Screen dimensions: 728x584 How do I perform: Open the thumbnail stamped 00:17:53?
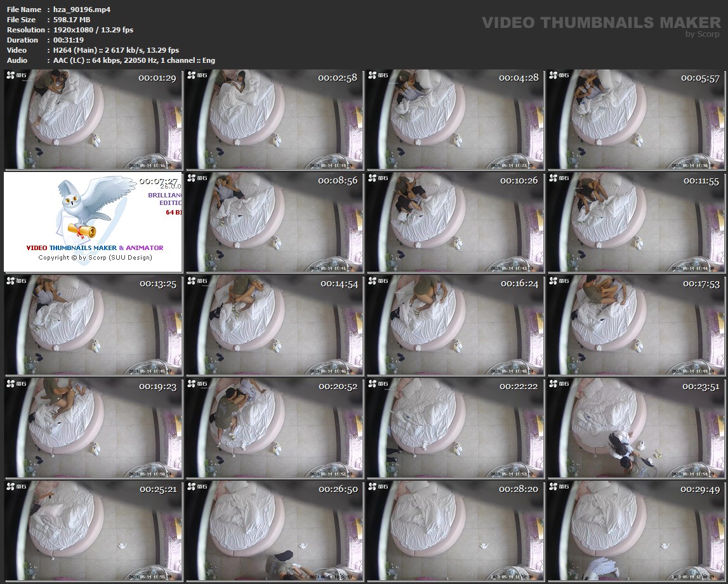[x=637, y=326]
